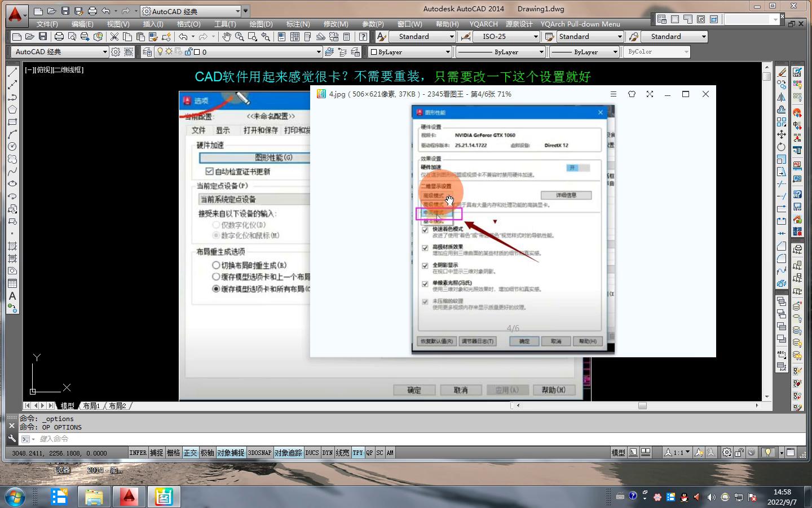The width and height of the screenshot is (812, 508).
Task: Open the AutoCAD 经典 workspace dropdown
Action: 104,52
